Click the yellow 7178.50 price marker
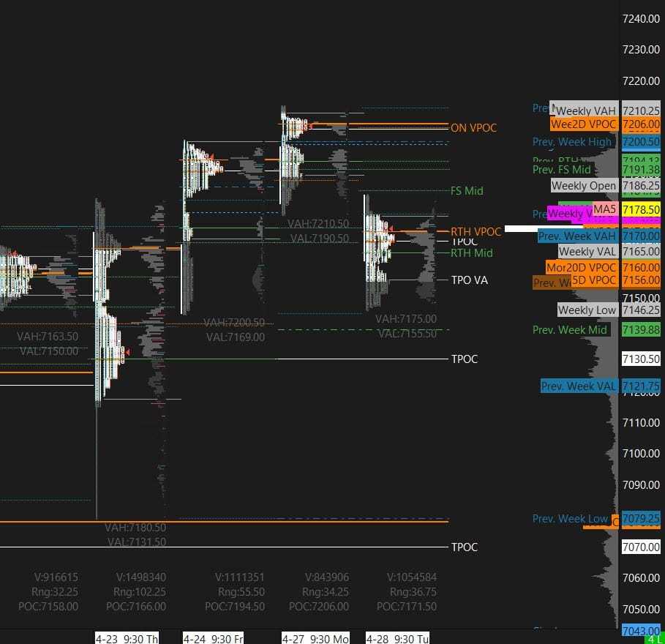Image resolution: width=665 pixels, height=644 pixels. [x=641, y=210]
